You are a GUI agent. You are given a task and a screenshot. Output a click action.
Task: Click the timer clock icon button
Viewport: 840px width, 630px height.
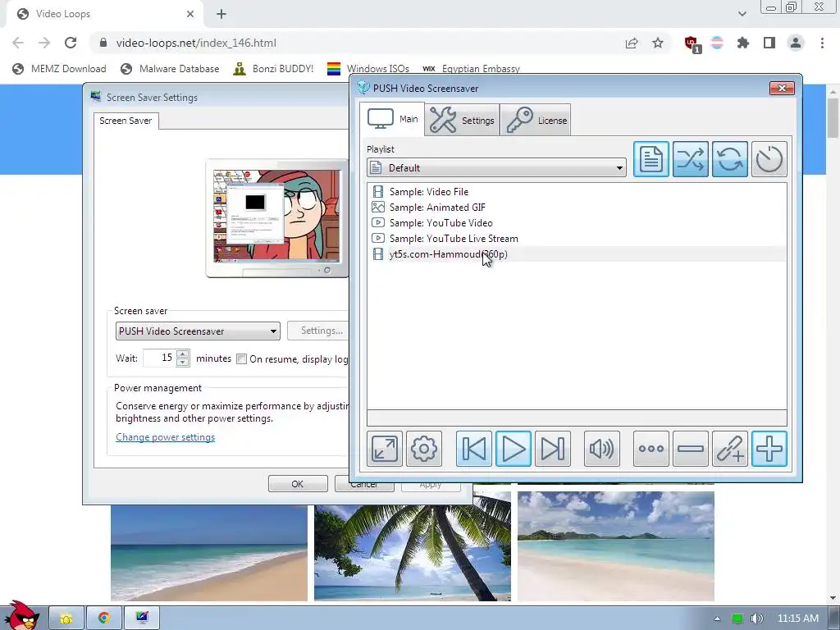(x=769, y=159)
